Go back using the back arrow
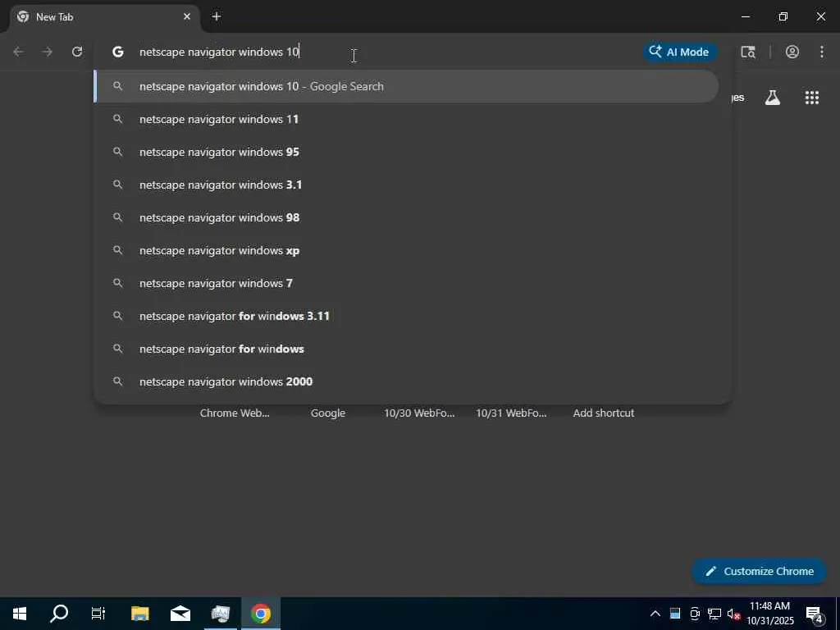The height and width of the screenshot is (630, 840). [18, 52]
